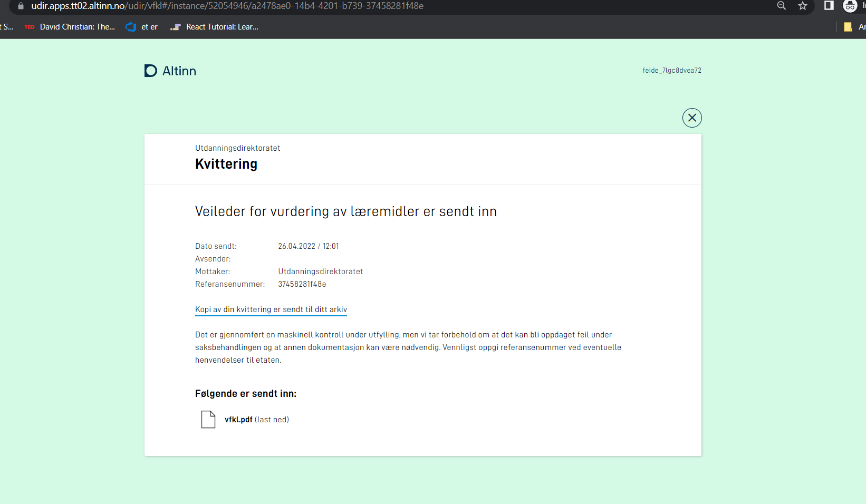This screenshot has height=504, width=866.
Task: Click the Azure DevOps icon next to 'et er'
Action: pos(130,27)
